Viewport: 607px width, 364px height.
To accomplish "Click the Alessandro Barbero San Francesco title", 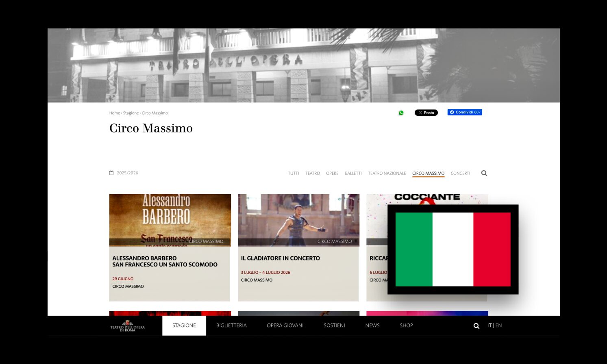I will click(x=165, y=261).
